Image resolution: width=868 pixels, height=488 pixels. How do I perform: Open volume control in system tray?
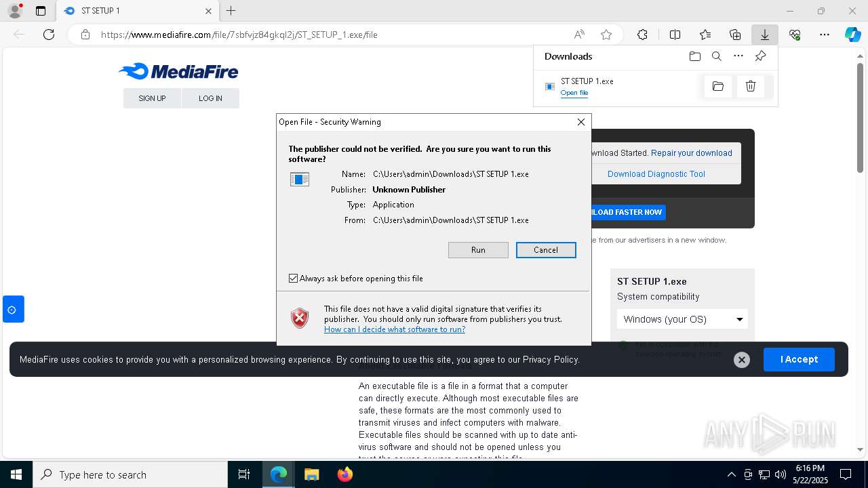click(x=780, y=474)
